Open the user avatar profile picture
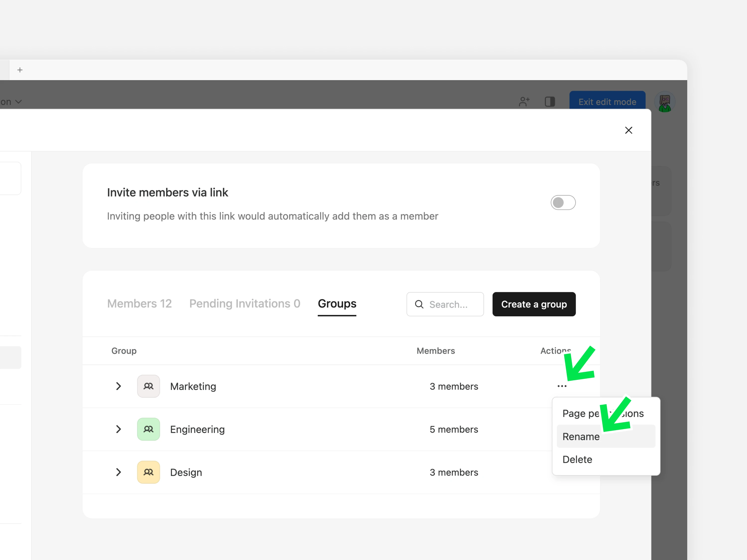This screenshot has height=560, width=747. (664, 102)
